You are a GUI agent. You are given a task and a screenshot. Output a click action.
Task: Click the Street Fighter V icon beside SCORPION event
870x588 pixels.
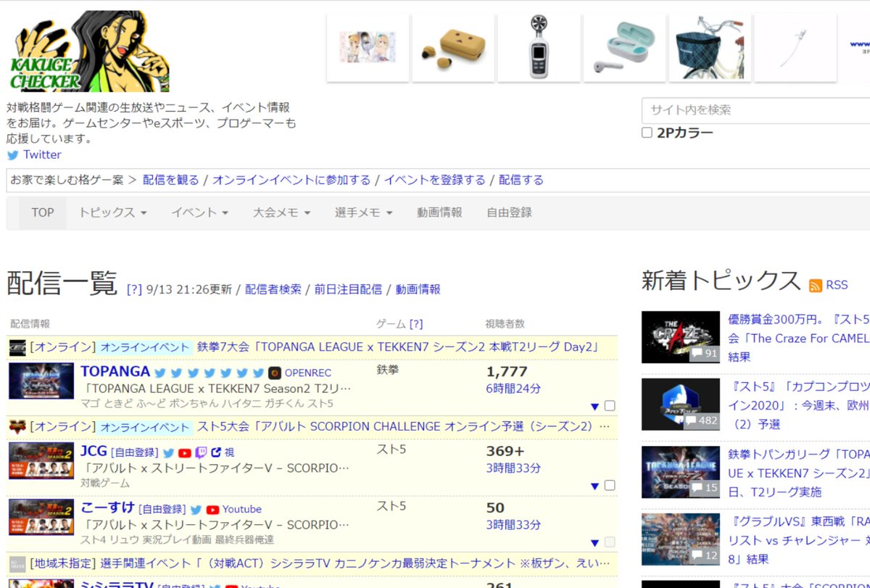[x=17, y=426]
